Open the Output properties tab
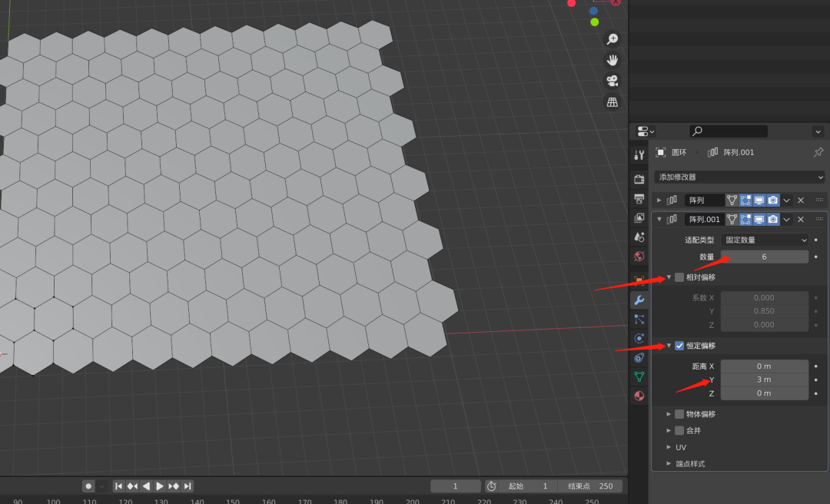Viewport: 830px width, 504px height. point(639,199)
